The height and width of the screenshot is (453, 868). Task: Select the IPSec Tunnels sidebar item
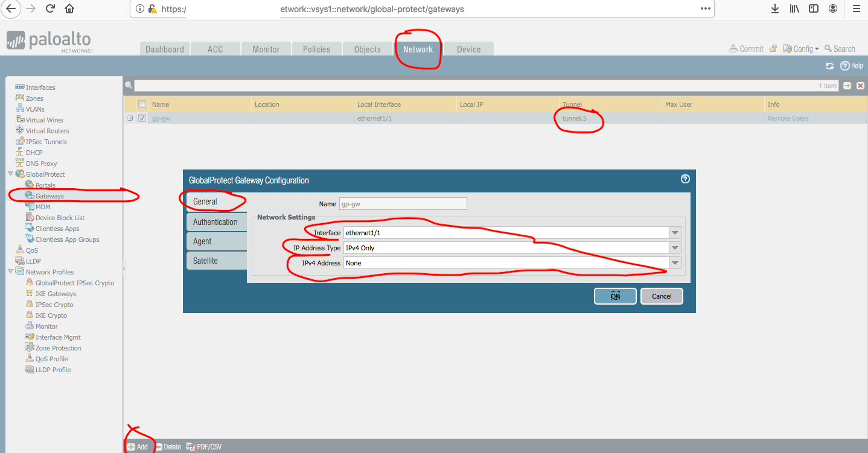pos(46,142)
